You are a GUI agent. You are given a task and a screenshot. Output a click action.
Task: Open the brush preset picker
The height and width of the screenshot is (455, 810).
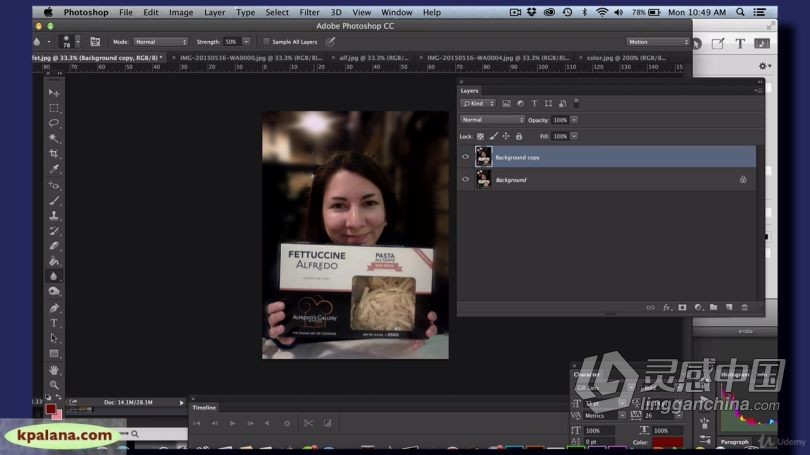click(x=77, y=42)
